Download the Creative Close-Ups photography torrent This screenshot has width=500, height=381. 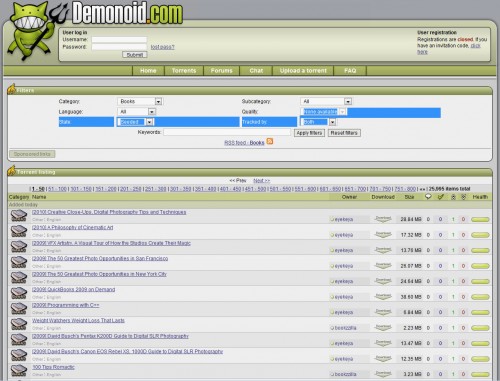click(383, 219)
